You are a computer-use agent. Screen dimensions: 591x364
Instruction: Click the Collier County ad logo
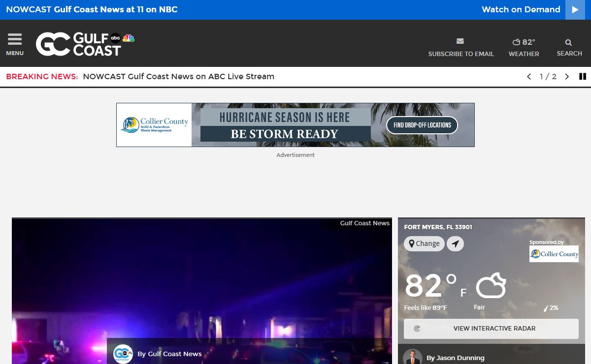coord(154,125)
